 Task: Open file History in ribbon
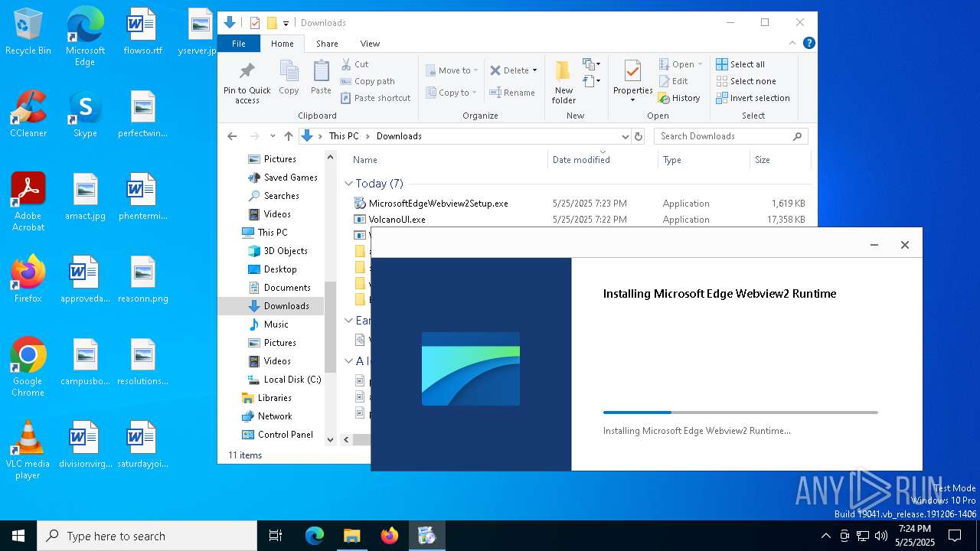[x=679, y=98]
